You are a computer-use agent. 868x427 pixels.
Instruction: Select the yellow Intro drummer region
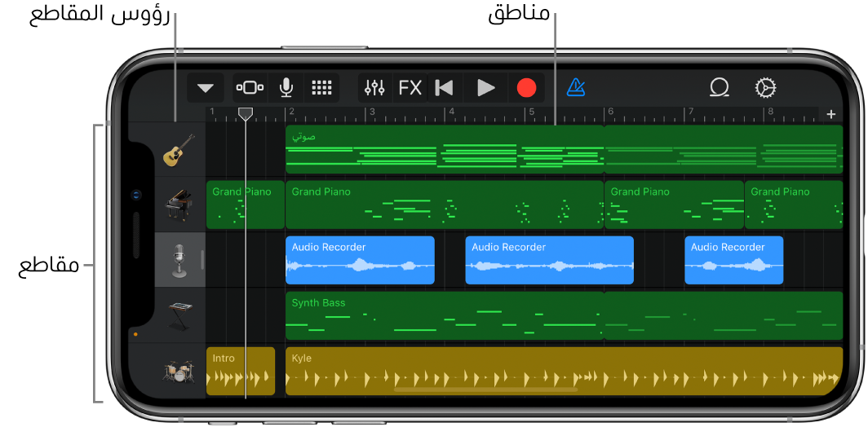coord(240,371)
